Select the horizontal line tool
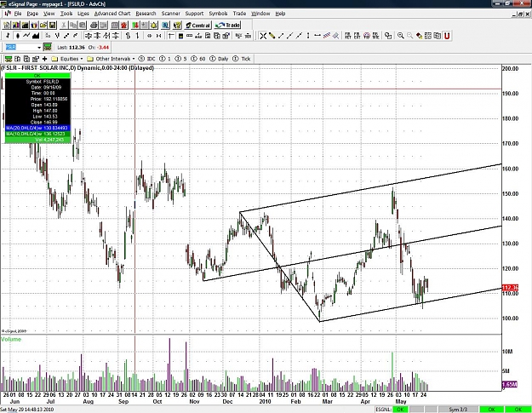This screenshot has width=532, height=413. click(x=317, y=36)
